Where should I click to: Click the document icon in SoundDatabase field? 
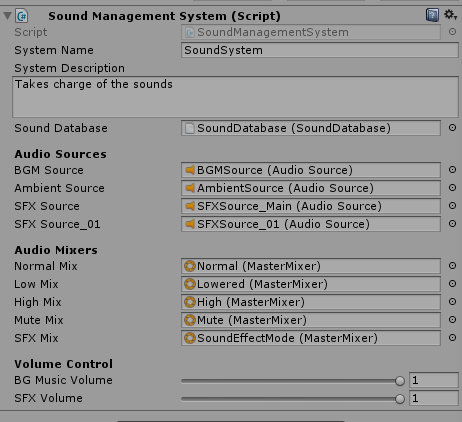click(x=190, y=128)
